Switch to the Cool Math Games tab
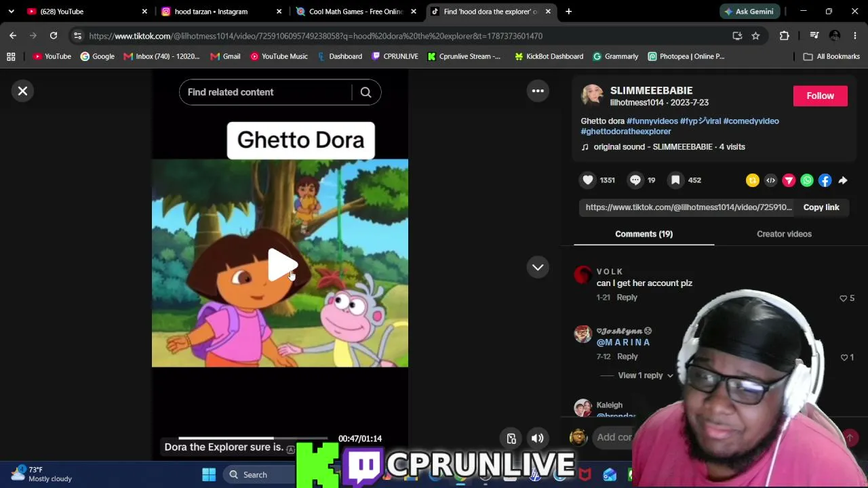Viewport: 868px width, 488px height. 356,12
